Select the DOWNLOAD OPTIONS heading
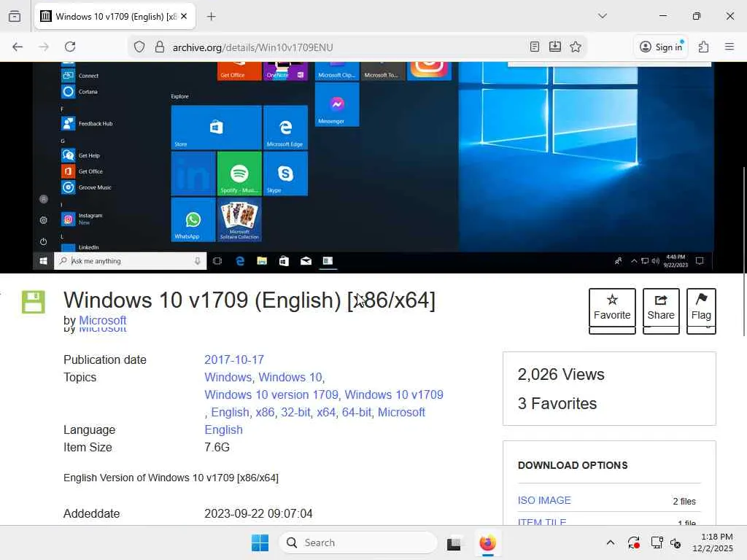The image size is (747, 560). pyautogui.click(x=573, y=465)
